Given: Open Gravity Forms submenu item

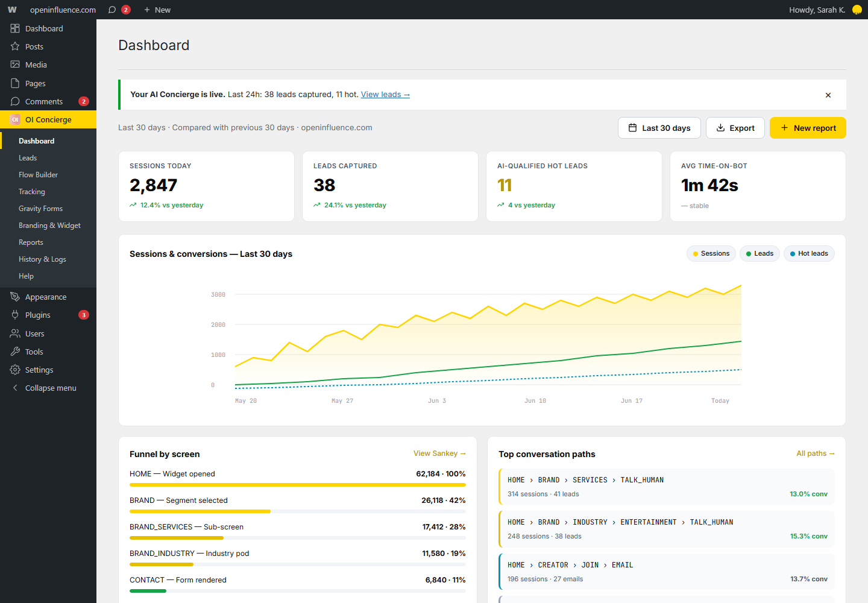Looking at the screenshot, I should click(40, 209).
